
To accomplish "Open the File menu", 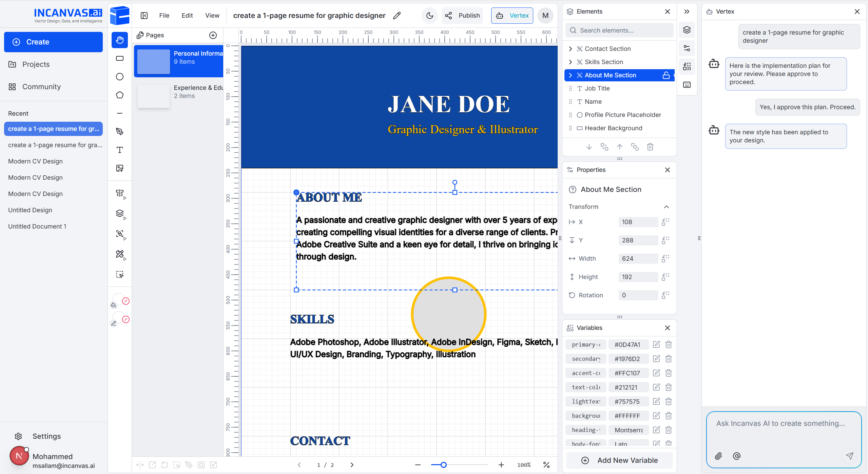I will click(164, 15).
